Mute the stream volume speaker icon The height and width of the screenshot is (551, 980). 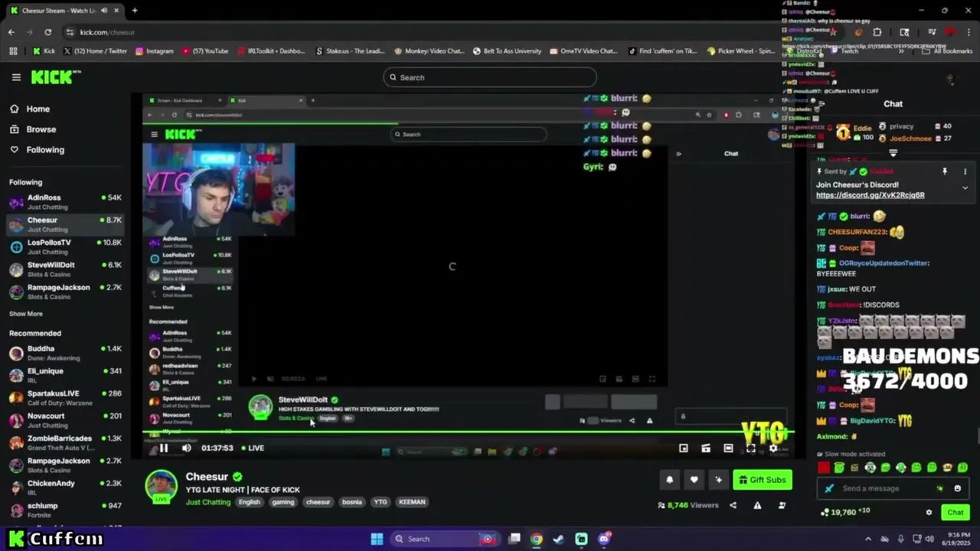[186, 448]
